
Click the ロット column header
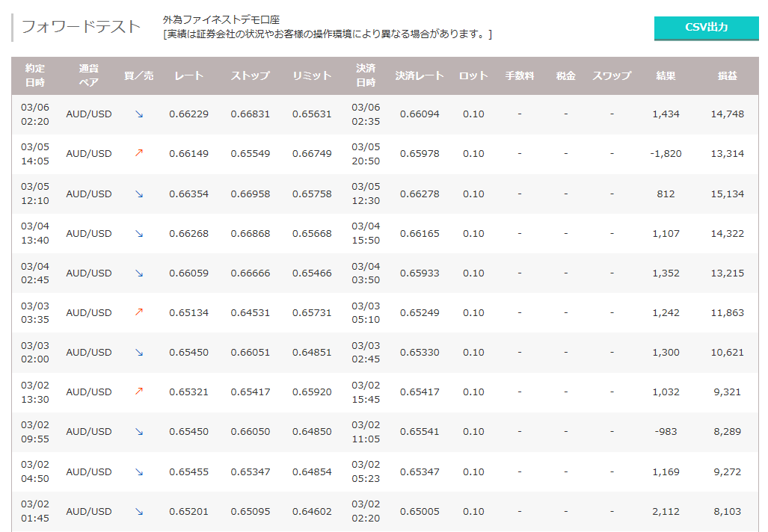coord(473,76)
